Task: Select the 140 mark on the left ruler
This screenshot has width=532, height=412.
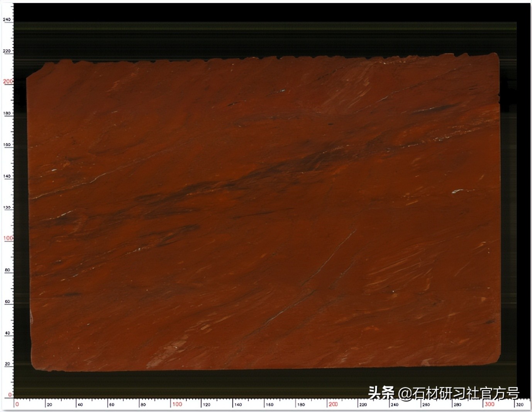Action: point(7,176)
